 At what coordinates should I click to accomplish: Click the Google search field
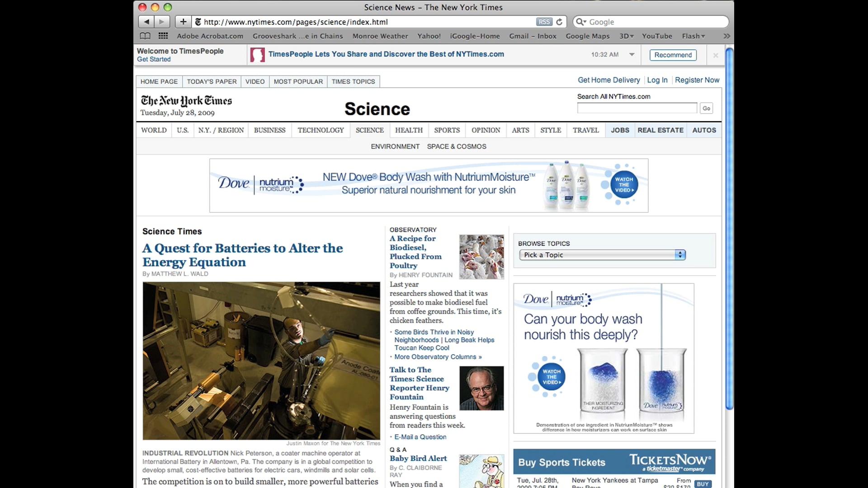point(651,22)
